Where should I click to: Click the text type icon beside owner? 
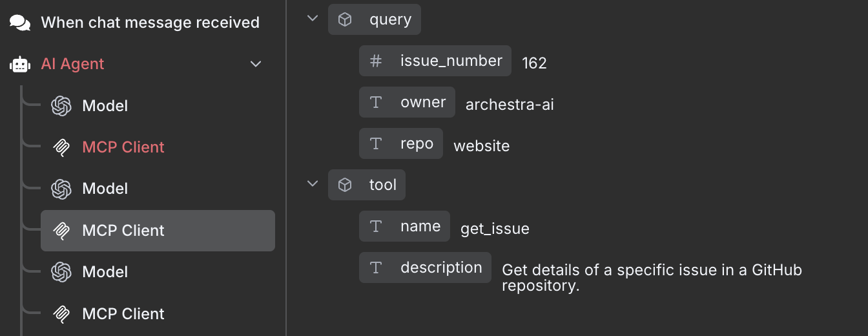[x=375, y=103]
